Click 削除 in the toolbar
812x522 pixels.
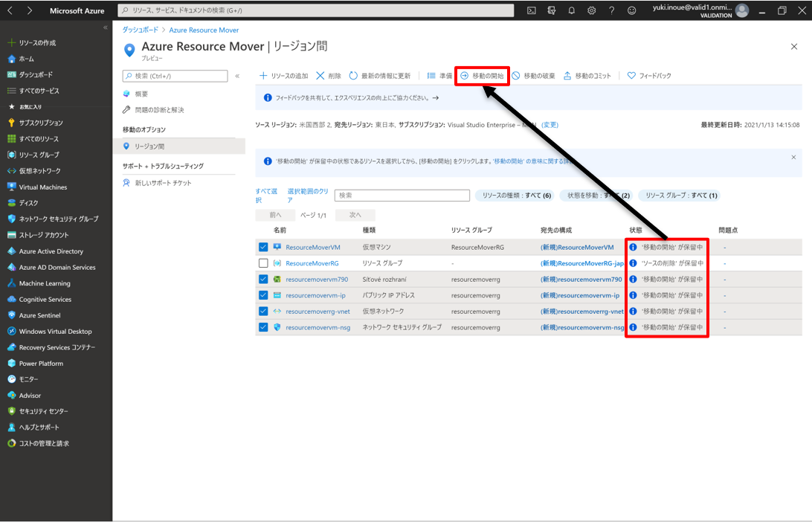click(x=329, y=76)
